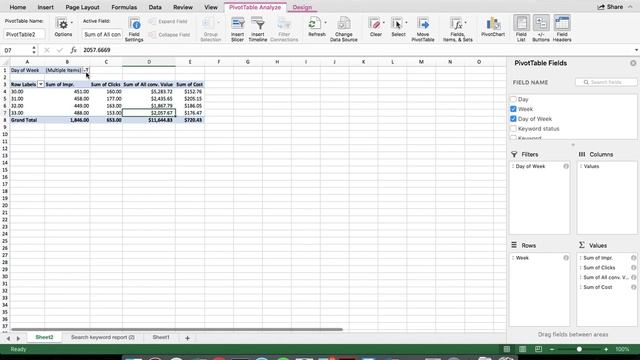
Task: Click Insert Timeline icon
Action: tap(258, 24)
